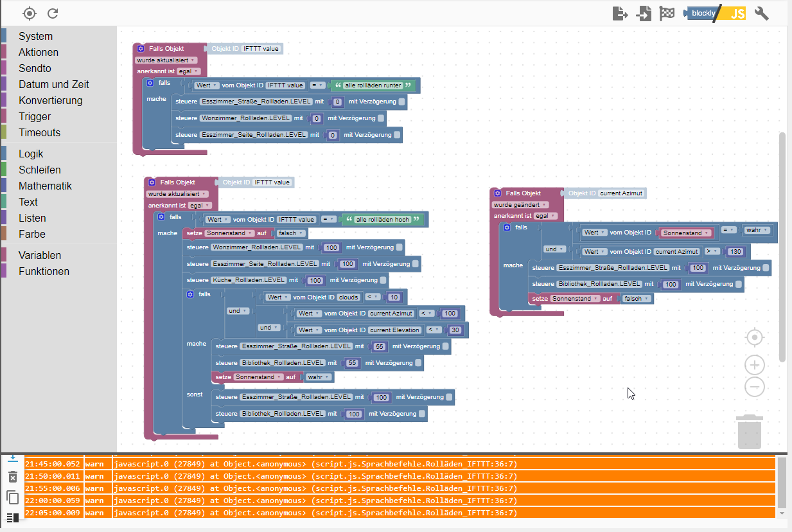Click the copy log icon
This screenshot has height=532, width=792.
click(x=12, y=497)
